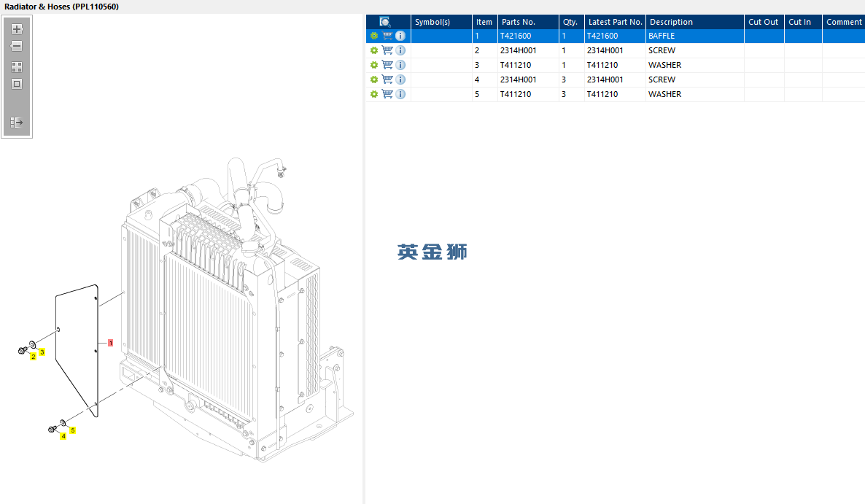Add BAFFLE T421600 to cart
Viewport: 865px width, 504px height.
pos(387,36)
